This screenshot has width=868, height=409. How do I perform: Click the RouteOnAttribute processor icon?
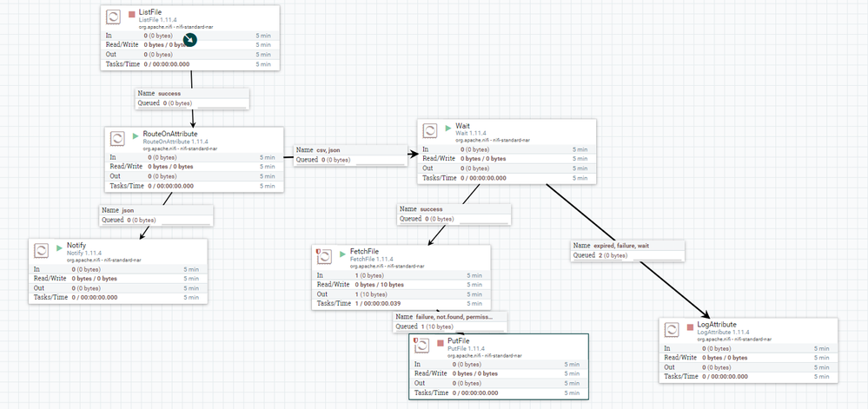click(117, 138)
